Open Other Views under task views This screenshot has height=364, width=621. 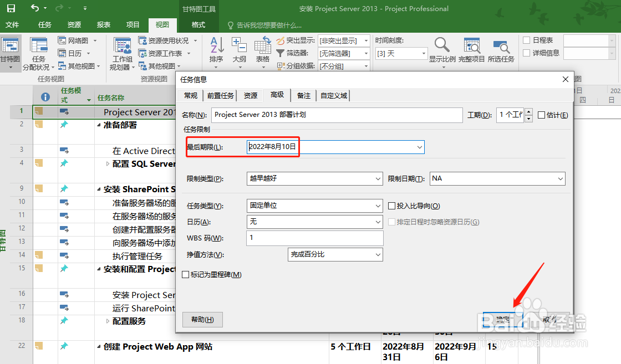pos(79,66)
